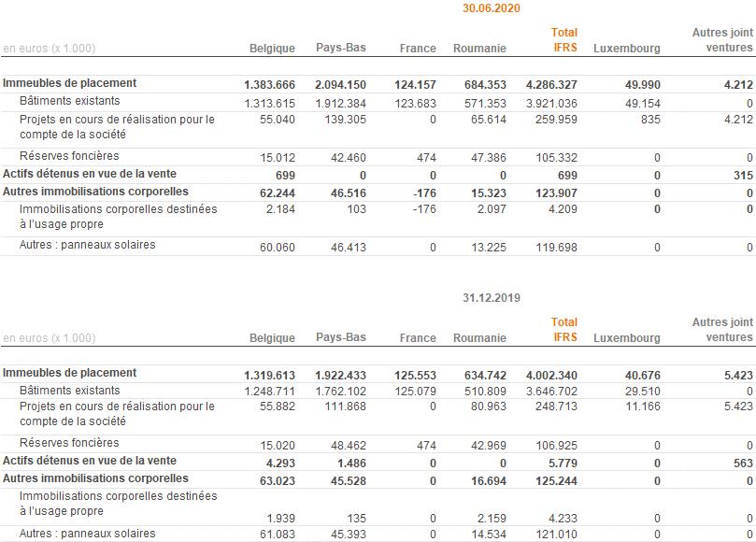Select the value 48.462

[349, 446]
